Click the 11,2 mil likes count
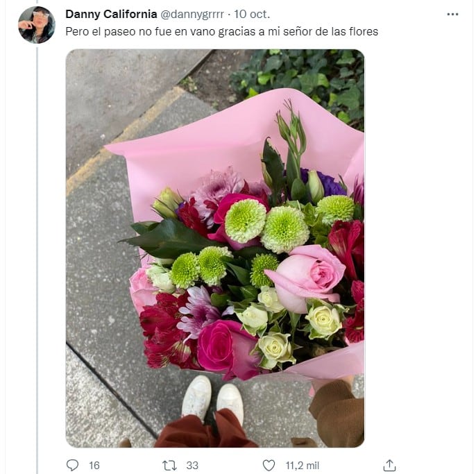The height and width of the screenshot is (474, 476). (x=303, y=465)
